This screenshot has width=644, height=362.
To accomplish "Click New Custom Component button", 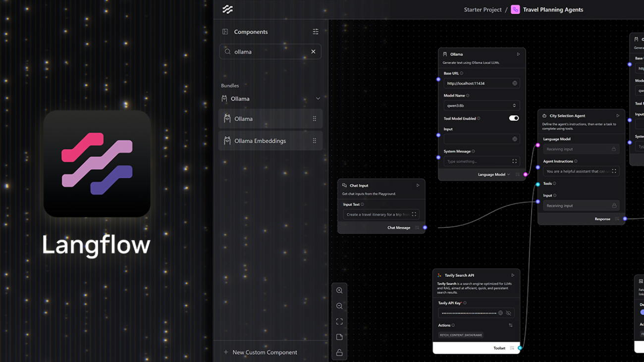I will click(x=260, y=352).
